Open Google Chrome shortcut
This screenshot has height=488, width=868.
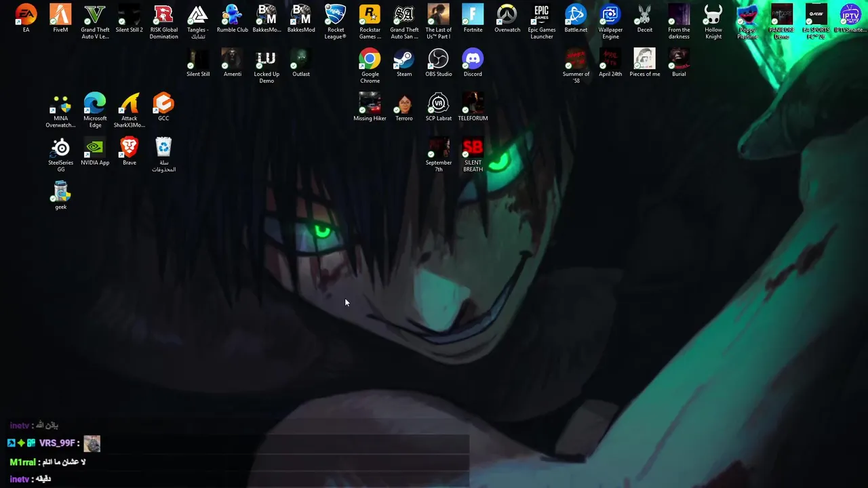370,59
